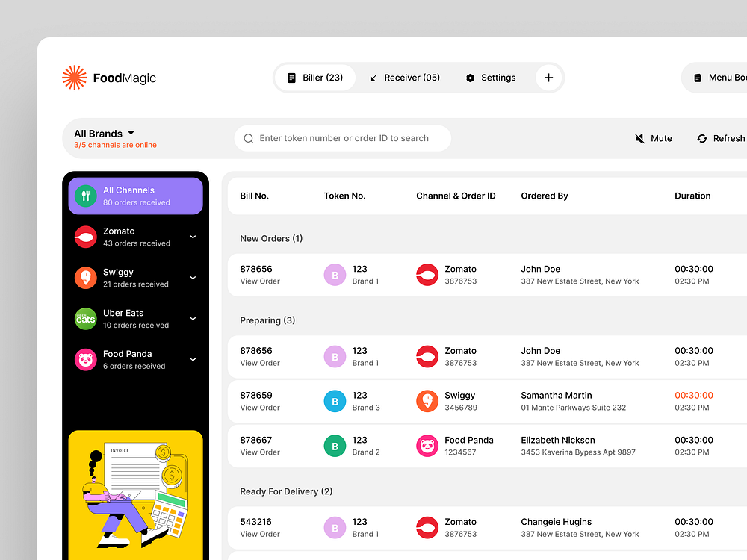Select the All Channels panel
This screenshot has height=560, width=747.
(x=135, y=196)
